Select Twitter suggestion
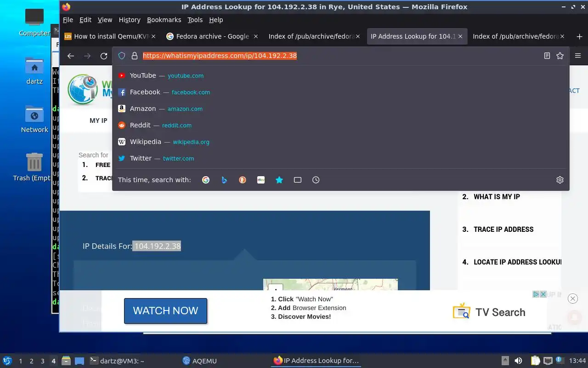The width and height of the screenshot is (588, 368). tap(340, 158)
